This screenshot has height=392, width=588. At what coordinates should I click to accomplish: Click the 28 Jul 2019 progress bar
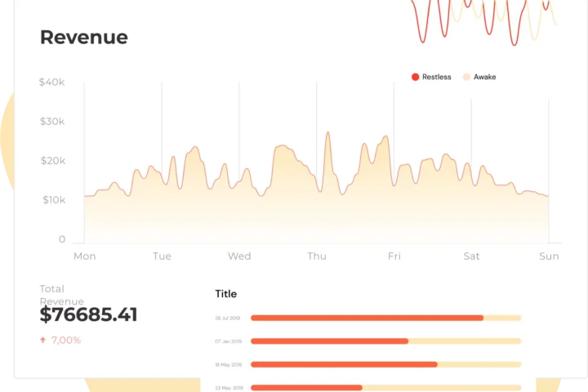pos(385,318)
